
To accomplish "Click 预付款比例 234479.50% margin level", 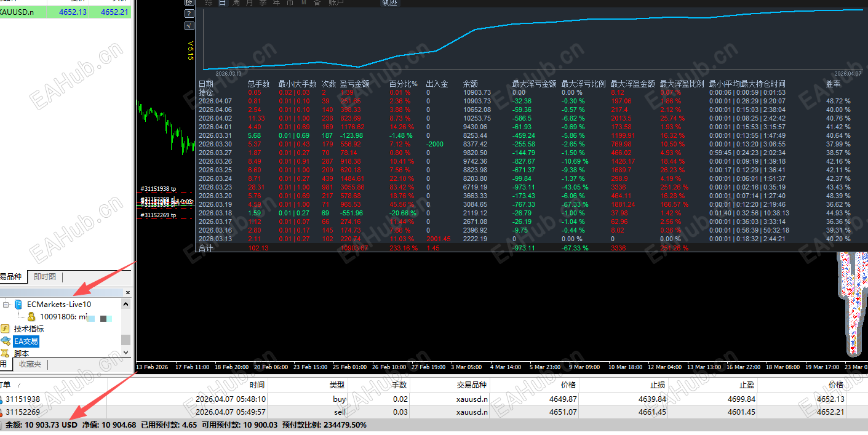I will tap(324, 425).
